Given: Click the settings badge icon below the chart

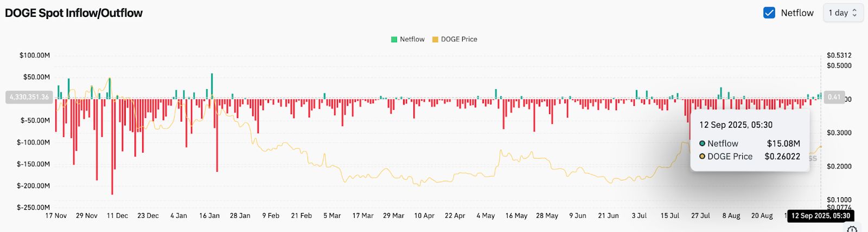Looking at the screenshot, I should point(852,229).
